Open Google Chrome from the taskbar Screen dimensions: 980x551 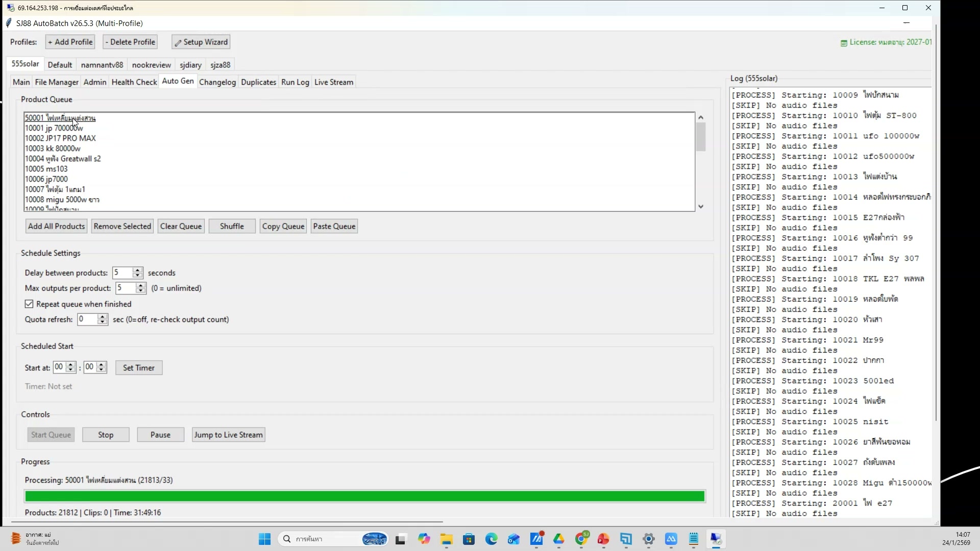pos(581,539)
